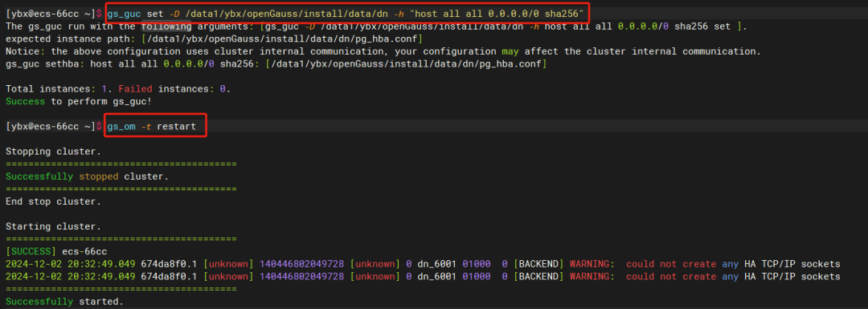Click the yellow 'may' word in the Notice line
This screenshot has height=309, width=868.
coord(510,51)
